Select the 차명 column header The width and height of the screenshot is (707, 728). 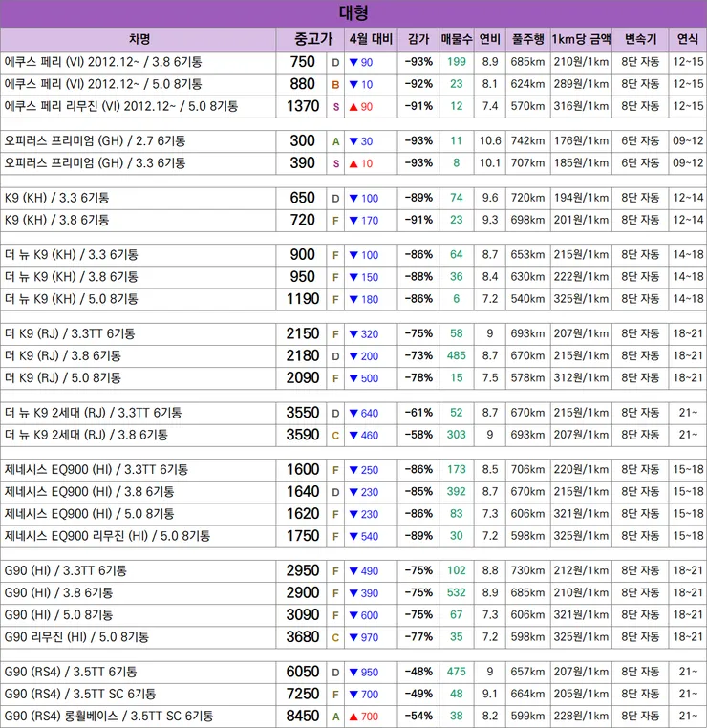[139, 39]
